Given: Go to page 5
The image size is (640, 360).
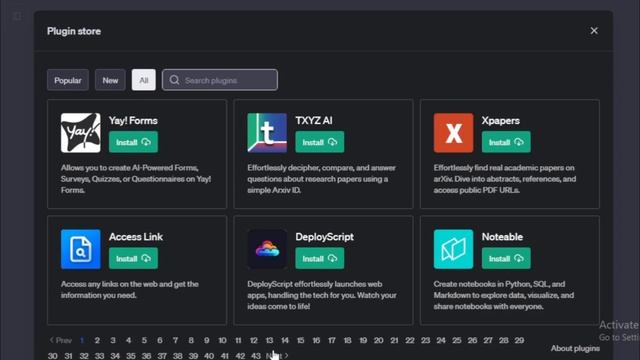Looking at the screenshot, I should 144,340.
